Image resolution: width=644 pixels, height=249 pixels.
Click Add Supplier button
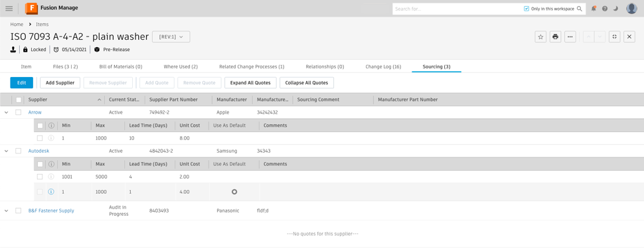point(60,82)
